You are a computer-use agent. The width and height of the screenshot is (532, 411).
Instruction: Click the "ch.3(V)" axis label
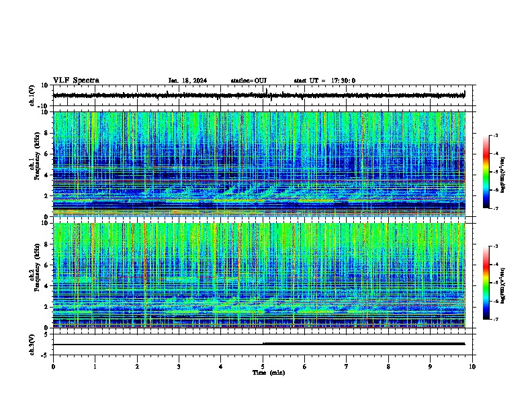[x=32, y=345]
